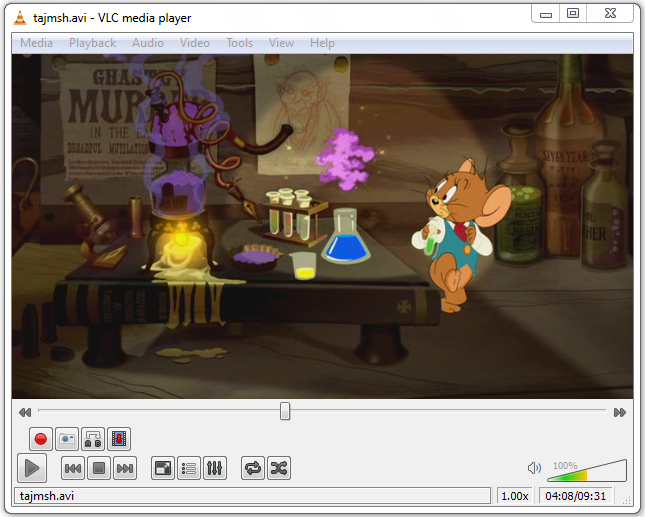Close the VLC media player window
This screenshot has width=645, height=517.
pos(610,14)
